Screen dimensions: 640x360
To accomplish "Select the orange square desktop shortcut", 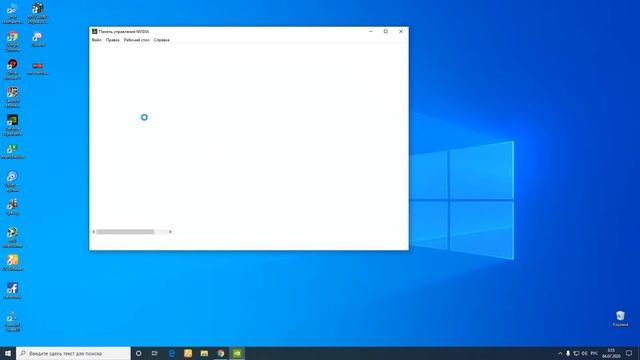I will tap(12, 262).
